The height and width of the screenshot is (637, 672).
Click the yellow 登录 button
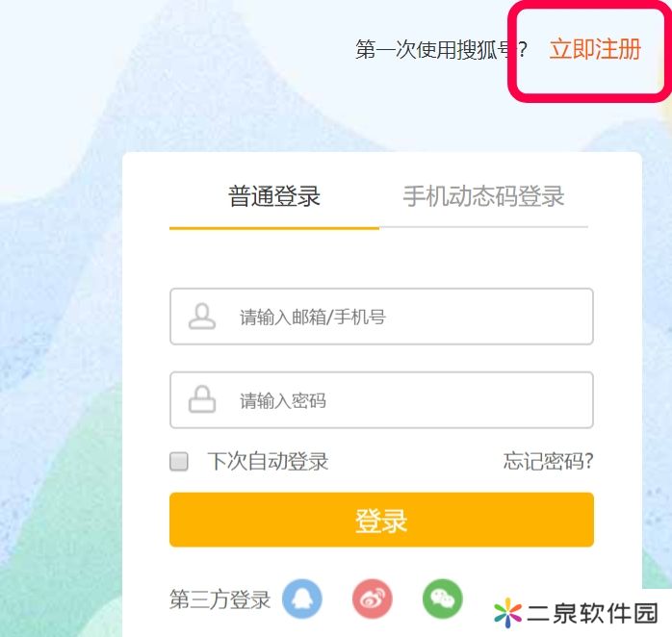(381, 520)
